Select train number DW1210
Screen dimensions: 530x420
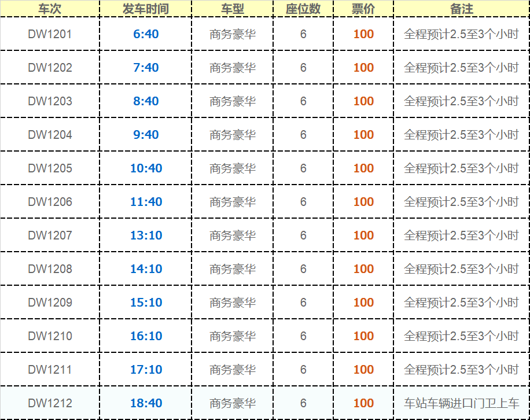coord(50,336)
